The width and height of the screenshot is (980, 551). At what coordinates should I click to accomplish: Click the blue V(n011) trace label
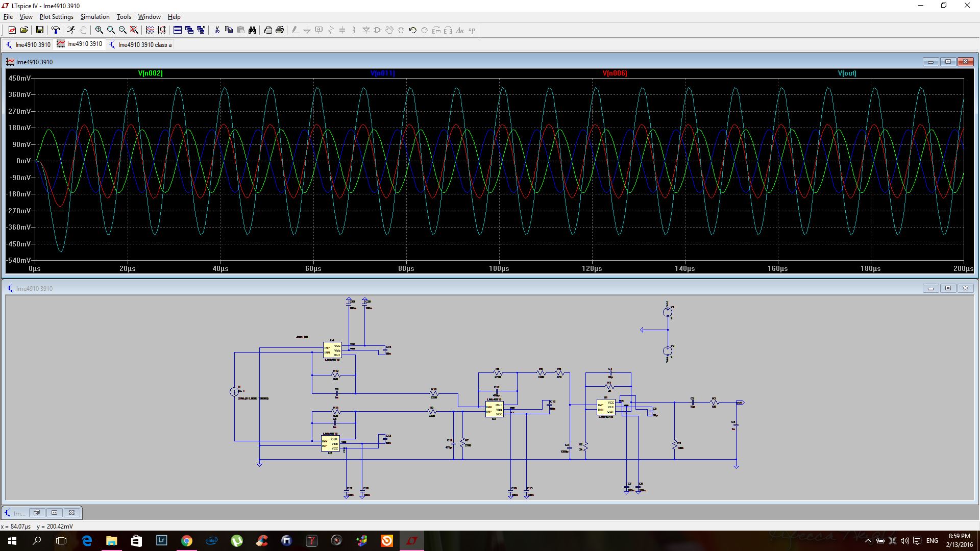(x=383, y=73)
